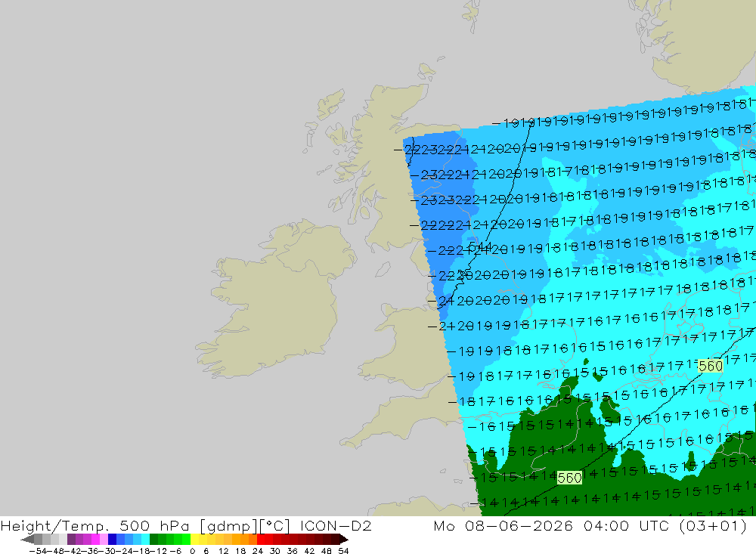Pick the cyan swatch left of -18
Screen dimensions: 756x554
[145, 539]
